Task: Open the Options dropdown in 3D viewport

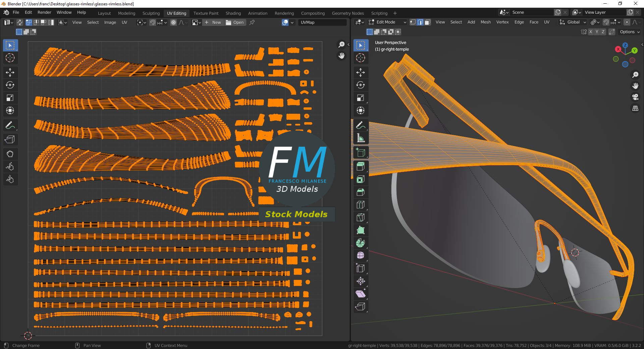Action: [630, 32]
